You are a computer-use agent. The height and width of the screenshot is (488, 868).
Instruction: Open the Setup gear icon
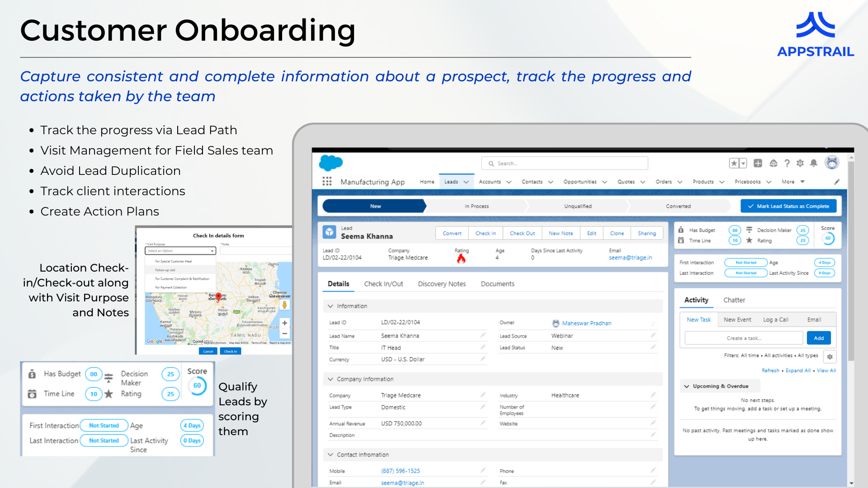pyautogui.click(x=800, y=163)
